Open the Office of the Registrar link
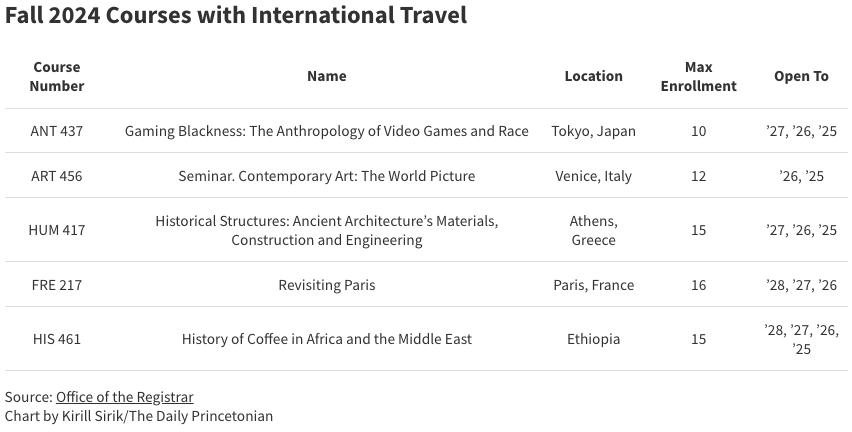The image size is (852, 432). [124, 397]
